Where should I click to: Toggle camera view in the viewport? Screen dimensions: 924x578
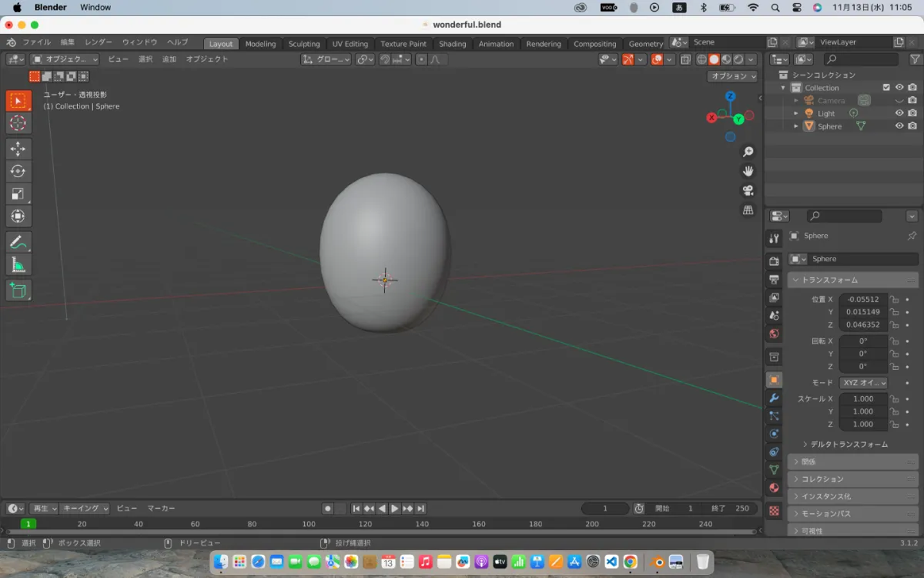[748, 191]
